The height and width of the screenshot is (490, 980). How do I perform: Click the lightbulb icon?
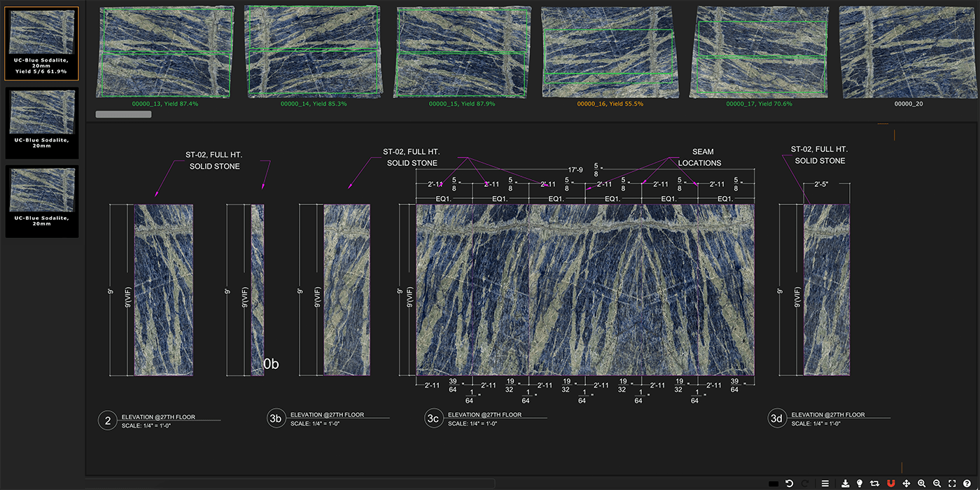pos(860,484)
